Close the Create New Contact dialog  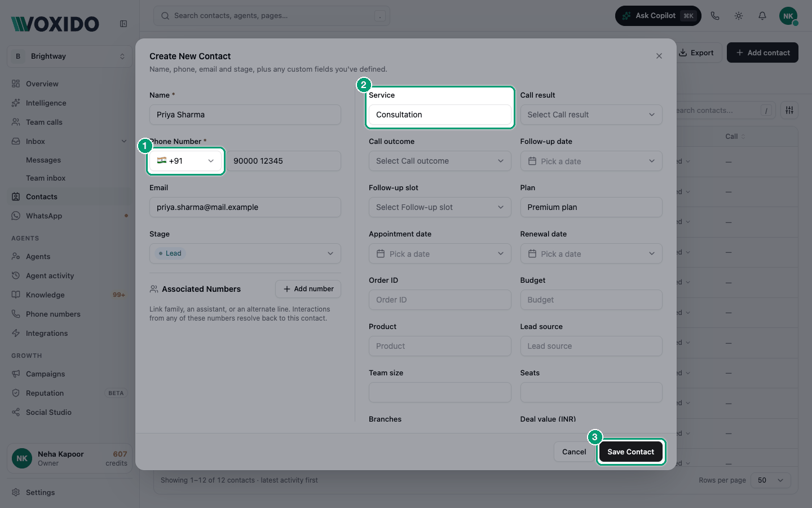(659, 56)
